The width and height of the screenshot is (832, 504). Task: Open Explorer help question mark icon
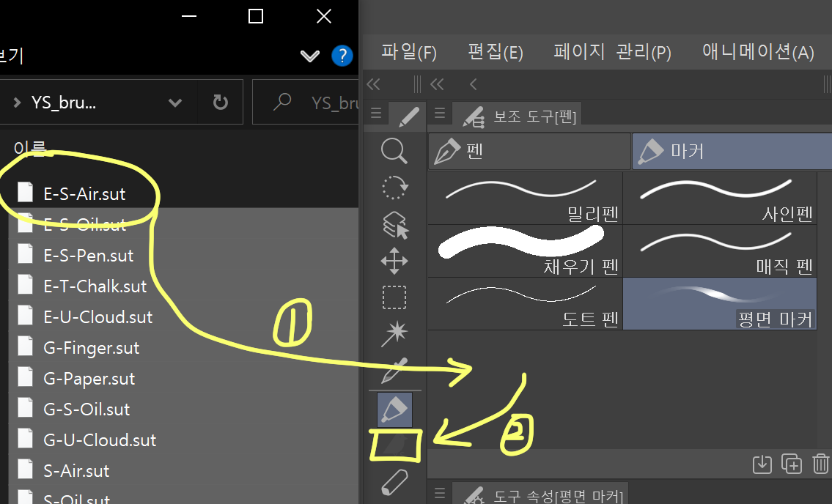342,56
